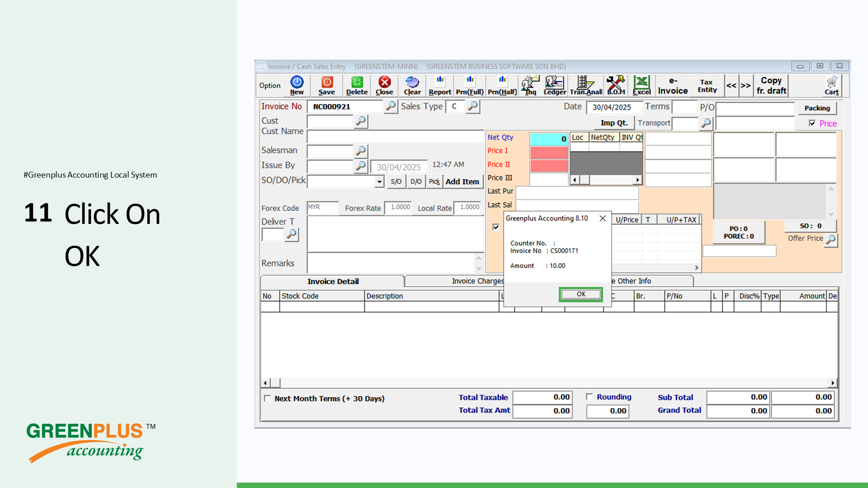
Task: Click the Delete toolbar icon
Action: [357, 85]
